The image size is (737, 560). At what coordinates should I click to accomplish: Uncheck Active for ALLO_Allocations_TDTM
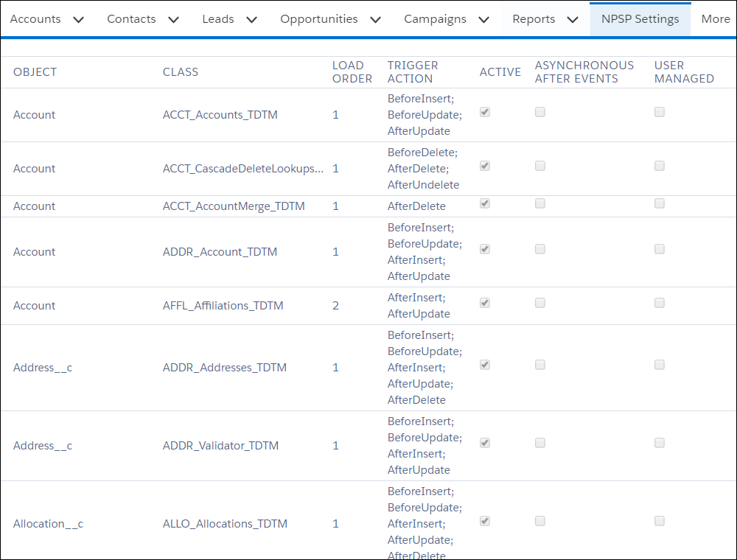(484, 521)
